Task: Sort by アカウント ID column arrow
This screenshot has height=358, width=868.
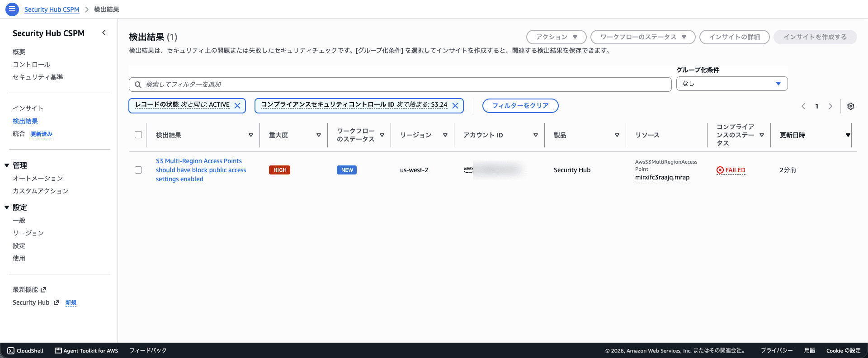Action: click(536, 135)
